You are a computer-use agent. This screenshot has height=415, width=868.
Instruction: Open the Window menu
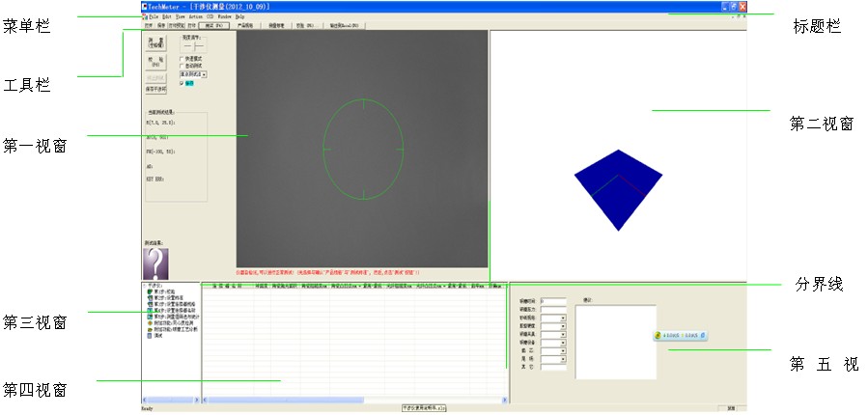tap(224, 17)
